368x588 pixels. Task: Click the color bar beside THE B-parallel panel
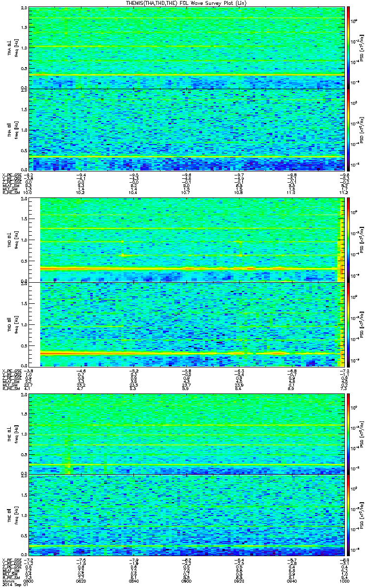tap(348, 515)
